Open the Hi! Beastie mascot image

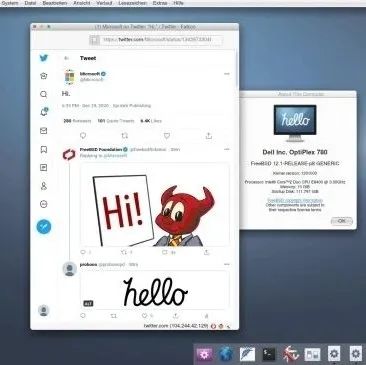[155, 204]
